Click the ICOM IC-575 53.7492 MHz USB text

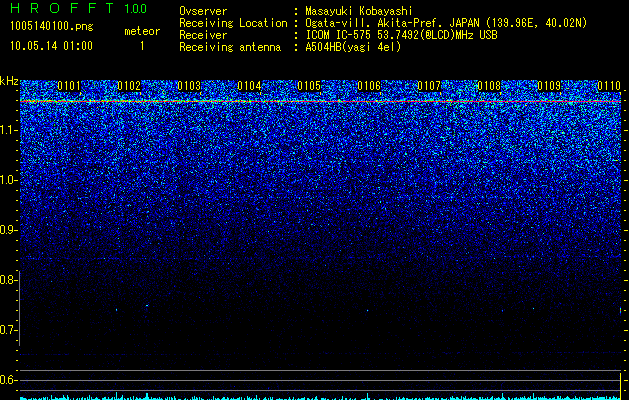tap(401, 35)
